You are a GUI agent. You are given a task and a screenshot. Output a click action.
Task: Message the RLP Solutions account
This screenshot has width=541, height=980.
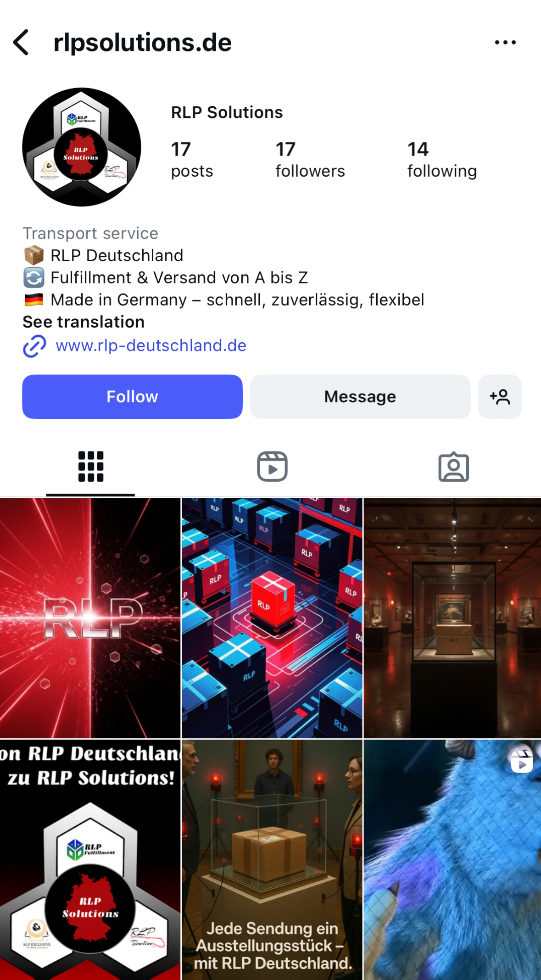pyautogui.click(x=360, y=396)
